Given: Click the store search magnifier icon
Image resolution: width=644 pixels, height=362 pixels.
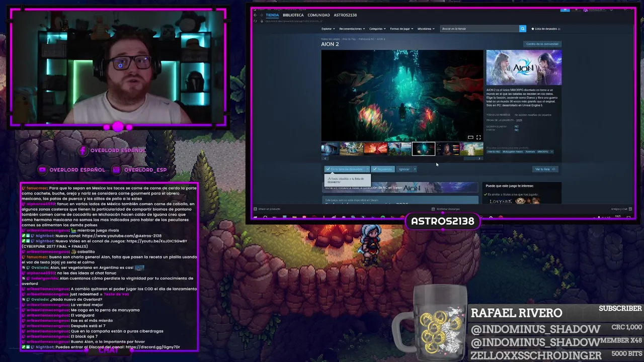Looking at the screenshot, I should [x=522, y=29].
